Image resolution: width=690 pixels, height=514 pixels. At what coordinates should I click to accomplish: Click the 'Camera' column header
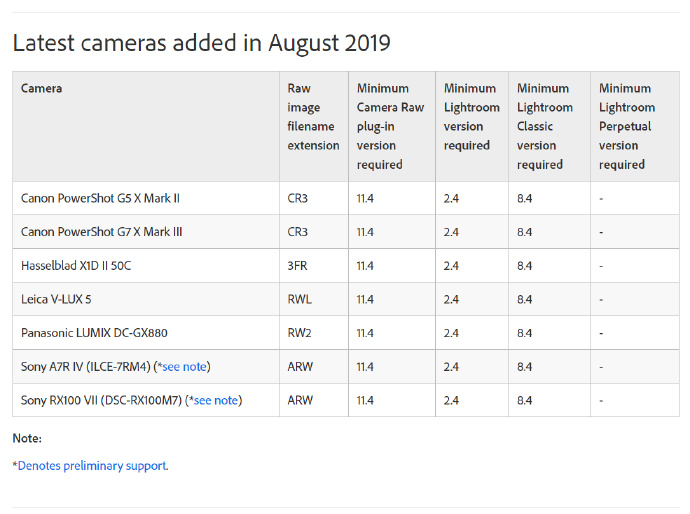pyautogui.click(x=41, y=89)
